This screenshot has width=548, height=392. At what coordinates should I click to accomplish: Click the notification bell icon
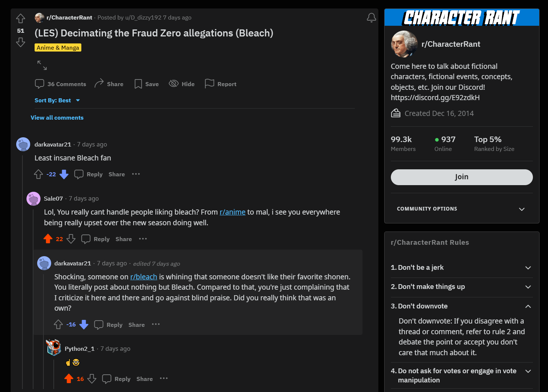[371, 18]
